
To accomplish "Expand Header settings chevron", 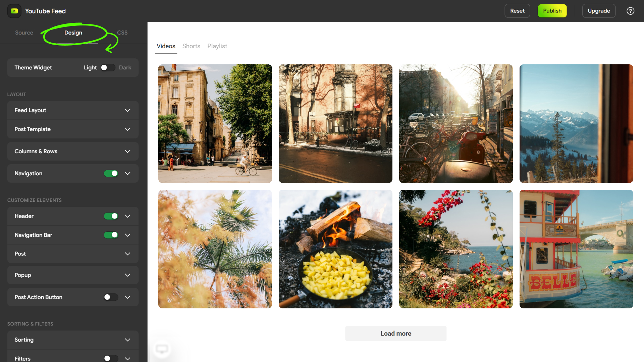I will [127, 216].
